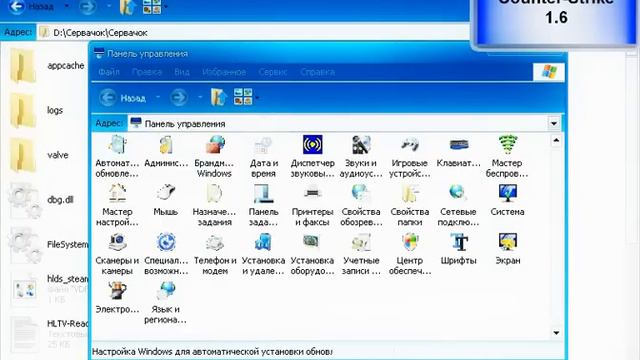Open Дата и время icon
The width and height of the screenshot is (640, 360).
point(264,157)
